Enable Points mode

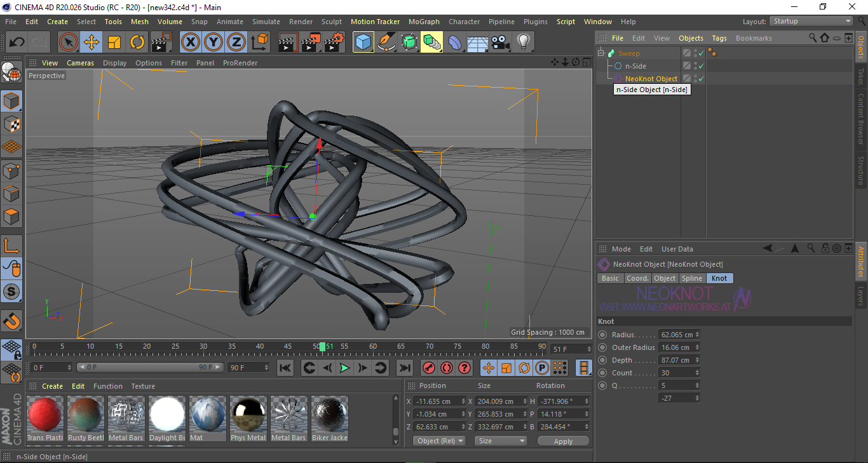[11, 170]
